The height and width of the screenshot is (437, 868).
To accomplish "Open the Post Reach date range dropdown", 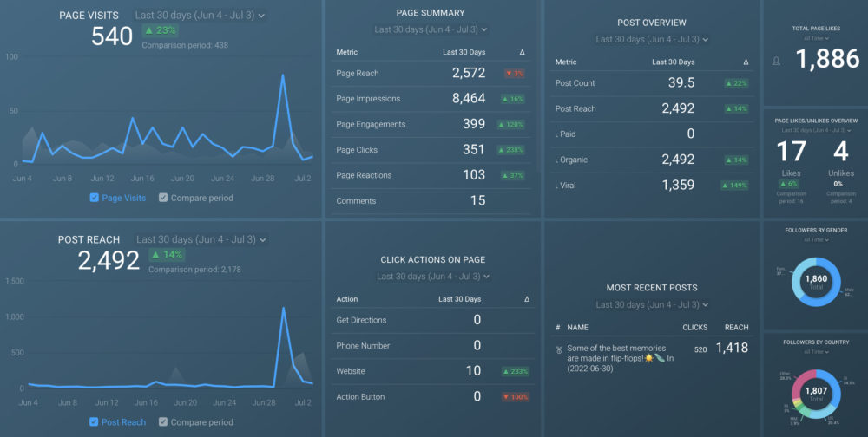I will (x=201, y=239).
